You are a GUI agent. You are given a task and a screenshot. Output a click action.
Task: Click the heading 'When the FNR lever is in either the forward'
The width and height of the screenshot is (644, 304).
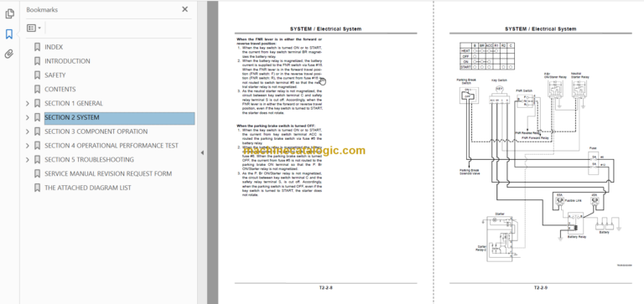(279, 41)
